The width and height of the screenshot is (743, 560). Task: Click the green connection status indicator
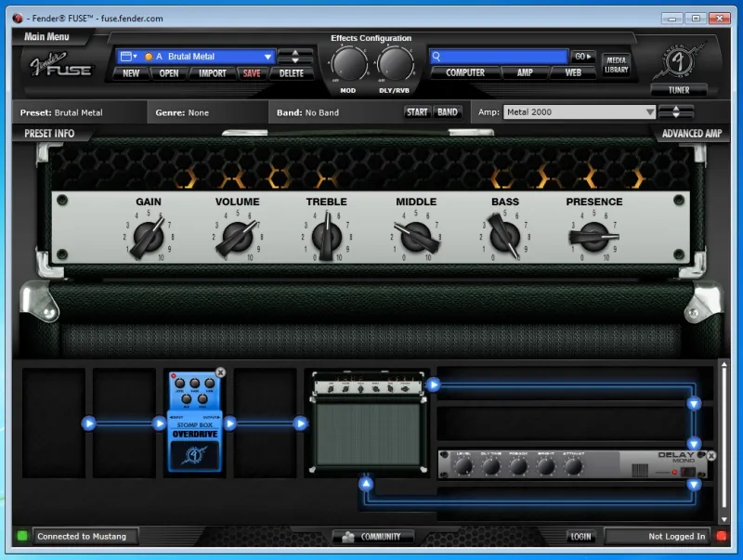[x=21, y=536]
